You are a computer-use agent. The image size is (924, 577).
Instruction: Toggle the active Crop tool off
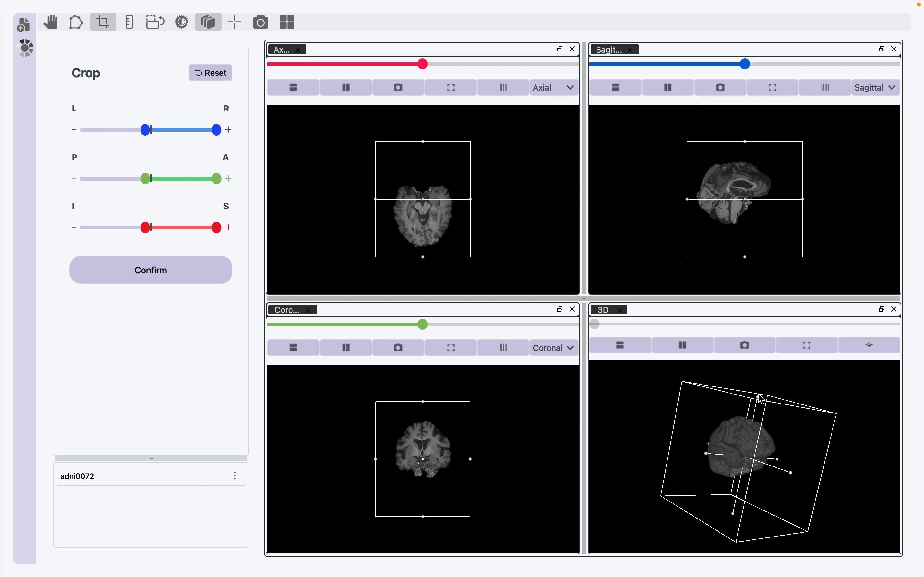tap(103, 22)
